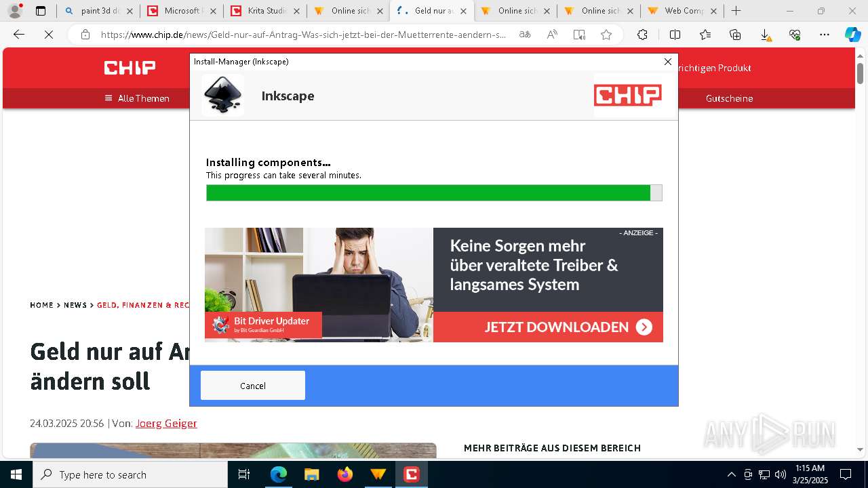Open the CHIP installer taskbar icon
The height and width of the screenshot is (488, 868).
tap(411, 474)
